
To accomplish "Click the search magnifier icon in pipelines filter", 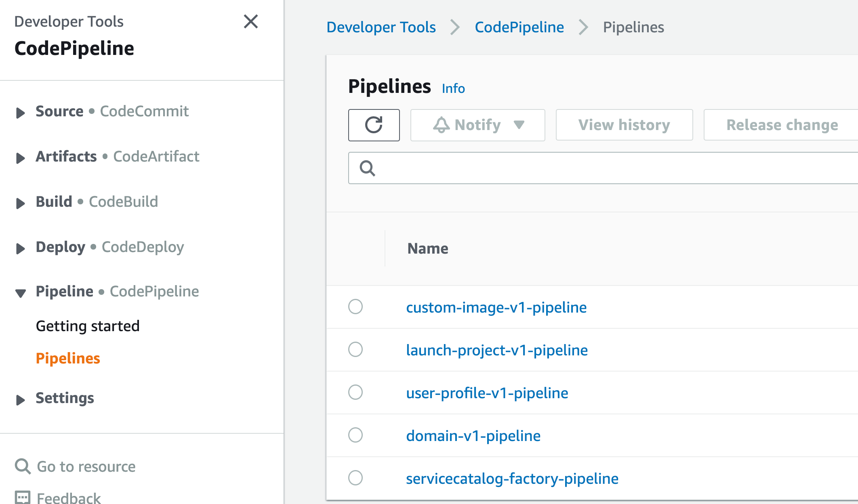I will pos(368,168).
